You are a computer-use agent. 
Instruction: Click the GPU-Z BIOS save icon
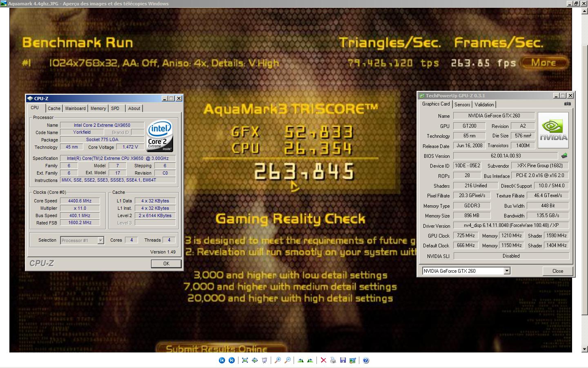point(564,156)
